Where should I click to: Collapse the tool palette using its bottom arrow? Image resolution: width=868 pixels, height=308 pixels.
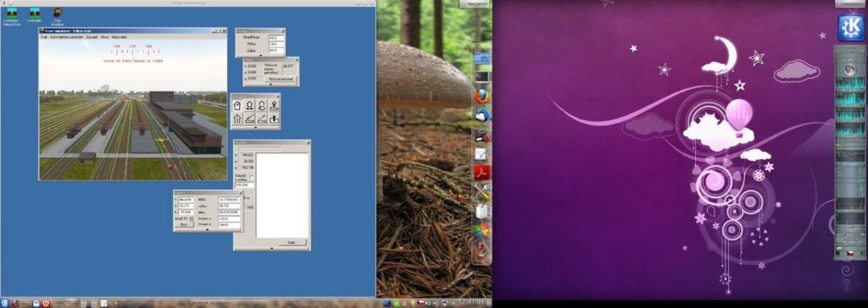256,127
